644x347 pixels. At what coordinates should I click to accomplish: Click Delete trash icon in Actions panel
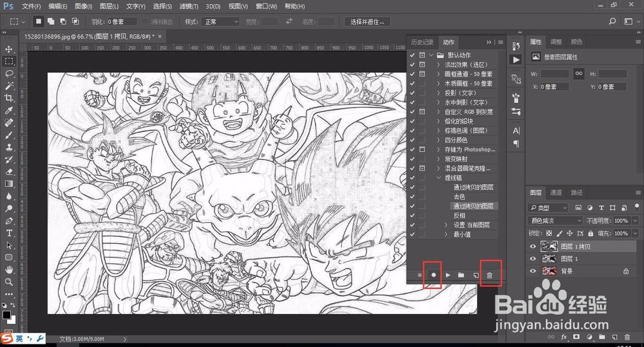489,275
